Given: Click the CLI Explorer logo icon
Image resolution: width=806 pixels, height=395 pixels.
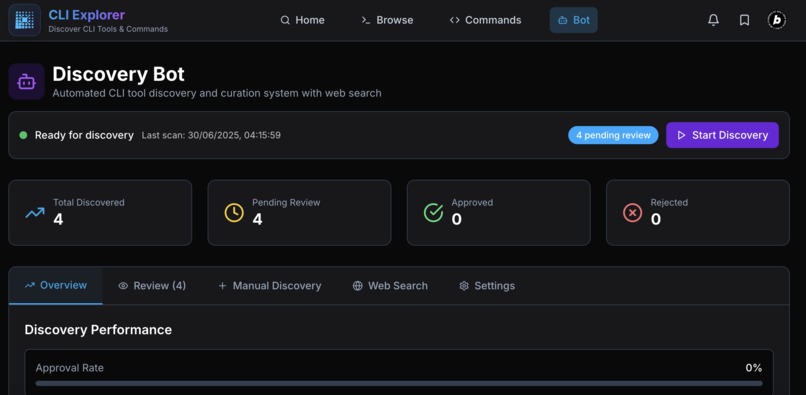Looking at the screenshot, I should (x=24, y=20).
